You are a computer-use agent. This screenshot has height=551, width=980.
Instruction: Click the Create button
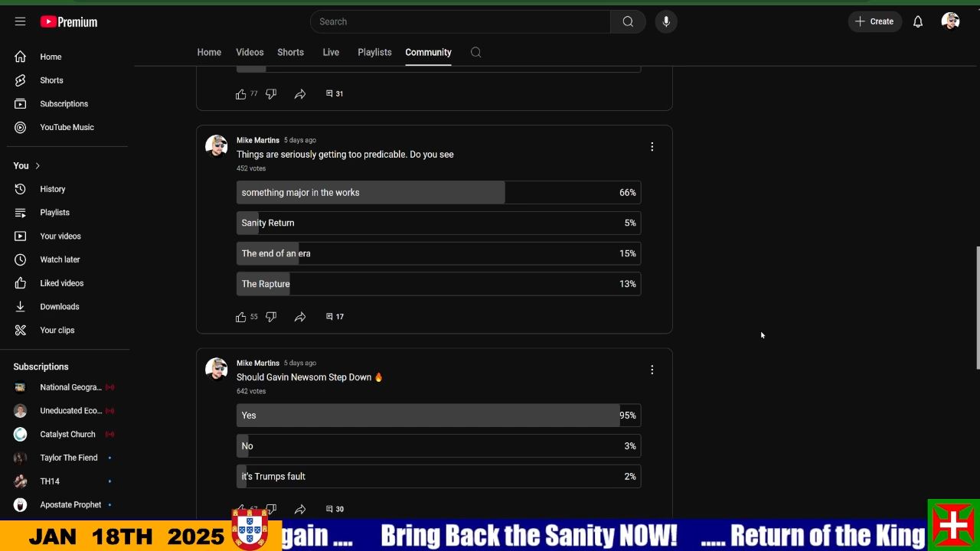pyautogui.click(x=874, y=21)
